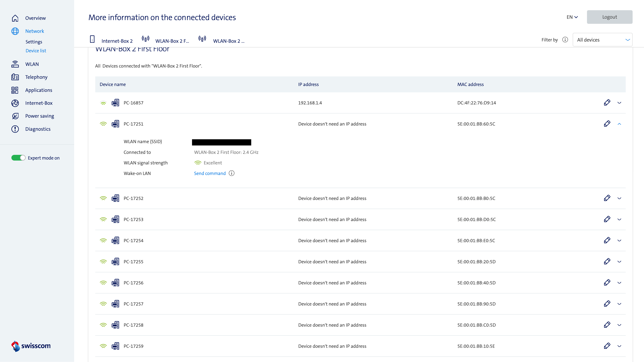Click the Filter by info icon
This screenshot has height=362, width=644.
pos(565,40)
